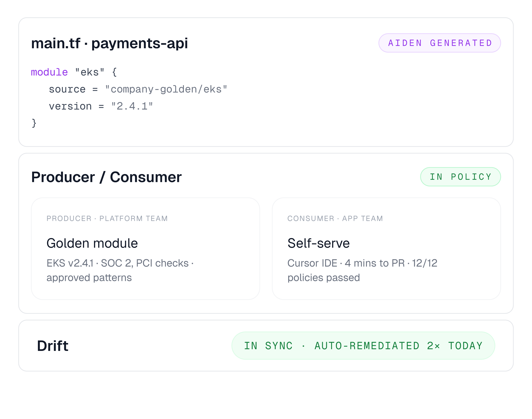Click the AIDEN GENERATED badge
Screen dimensions: 532x419
click(x=439, y=43)
